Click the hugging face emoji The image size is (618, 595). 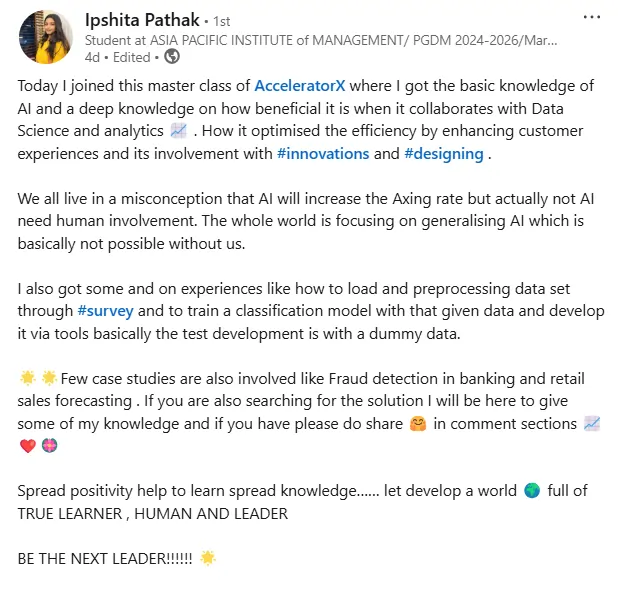[x=419, y=423]
